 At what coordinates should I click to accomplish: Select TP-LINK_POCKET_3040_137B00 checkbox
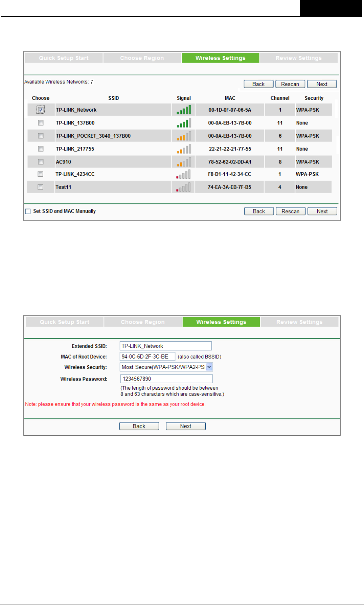tap(41, 136)
